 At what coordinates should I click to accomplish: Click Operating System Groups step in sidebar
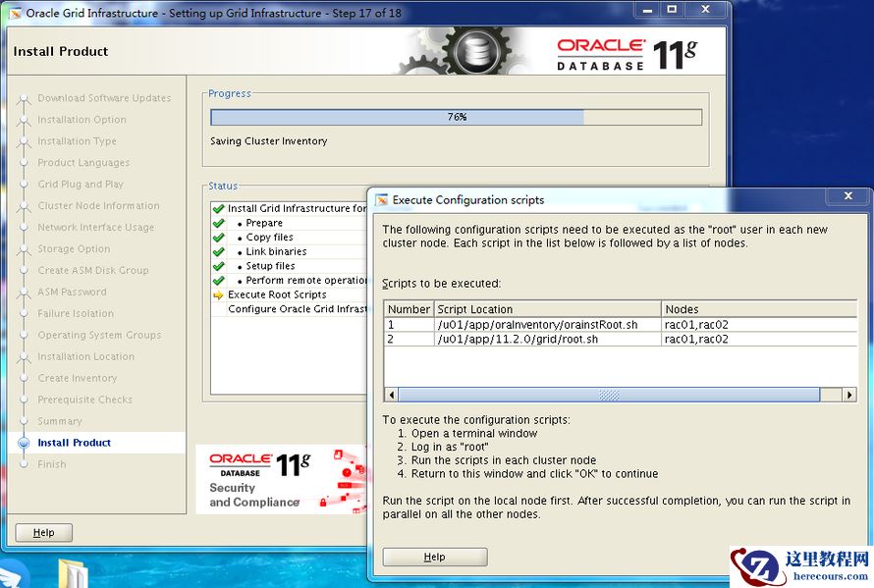(99, 335)
